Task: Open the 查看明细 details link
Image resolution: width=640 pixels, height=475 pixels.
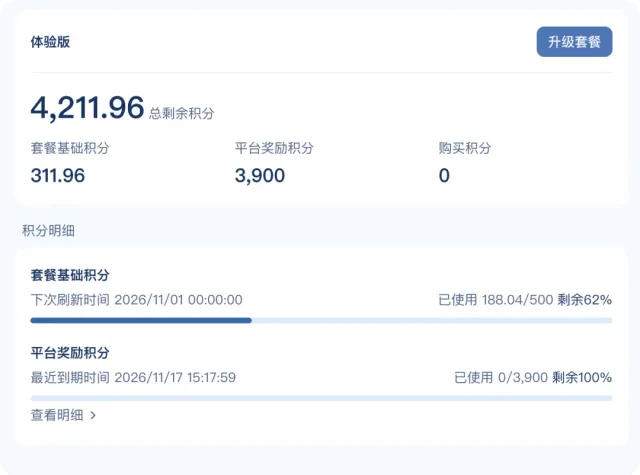Action: tap(57, 415)
